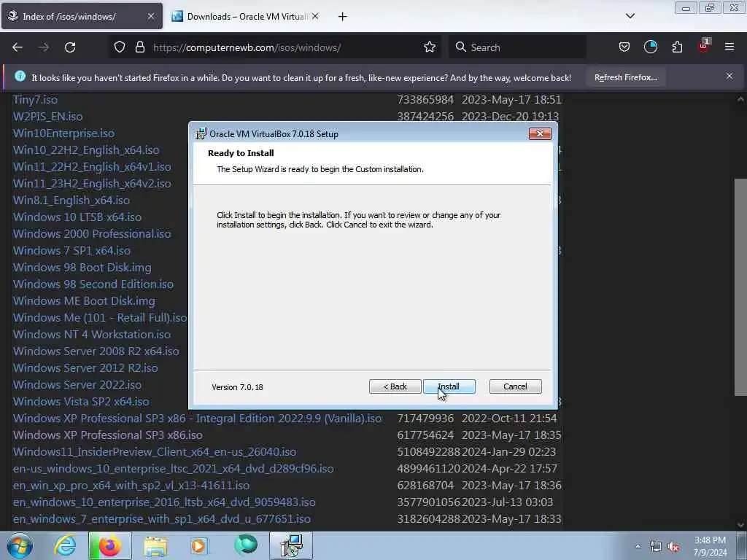Click the network tray icon
The height and width of the screenshot is (560, 747).
[656, 547]
